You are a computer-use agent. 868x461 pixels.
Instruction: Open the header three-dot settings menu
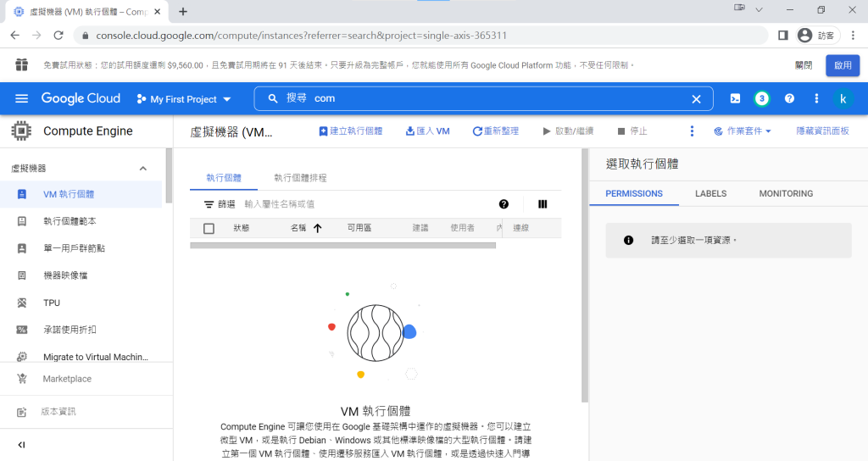816,98
